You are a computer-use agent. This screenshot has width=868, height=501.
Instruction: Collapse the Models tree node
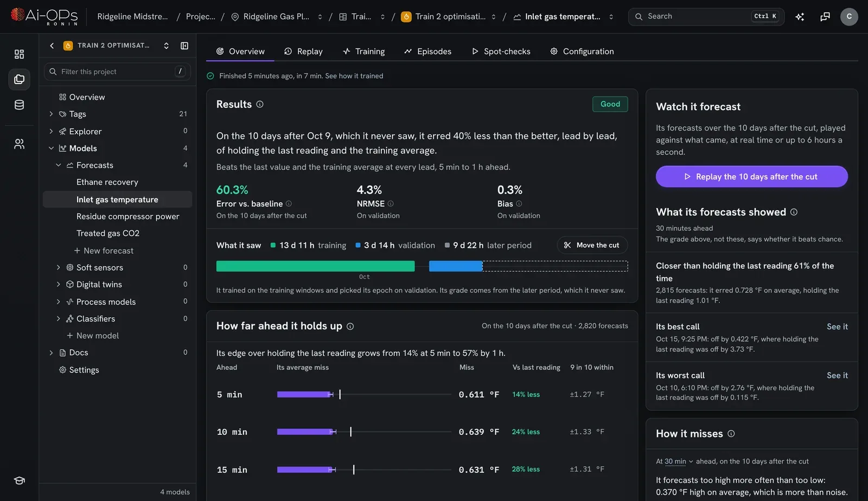[x=51, y=148]
